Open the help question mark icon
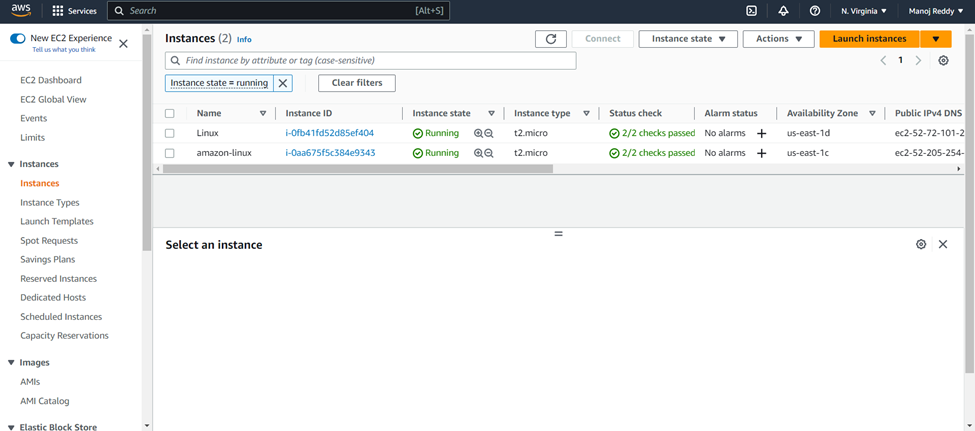The width and height of the screenshot is (975, 431). tap(815, 11)
